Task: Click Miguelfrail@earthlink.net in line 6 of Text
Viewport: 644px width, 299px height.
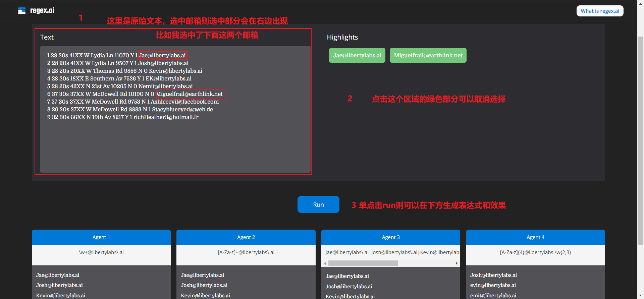Action: click(x=190, y=94)
